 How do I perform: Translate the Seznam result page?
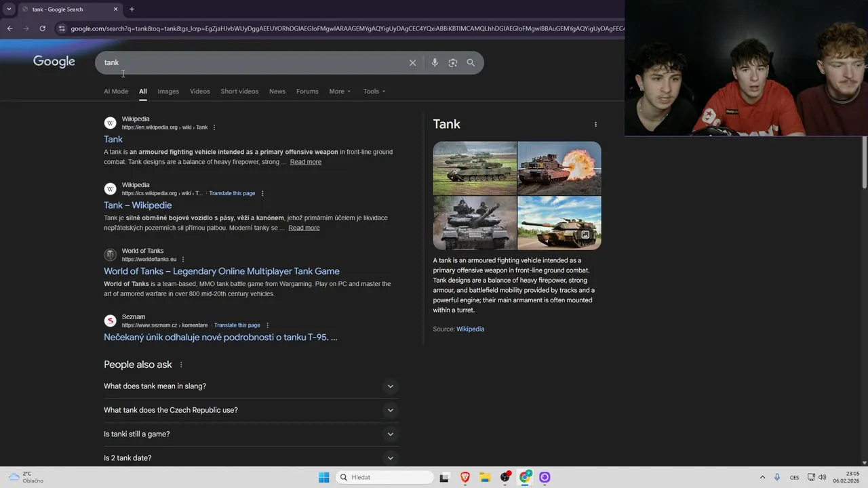pyautogui.click(x=237, y=325)
